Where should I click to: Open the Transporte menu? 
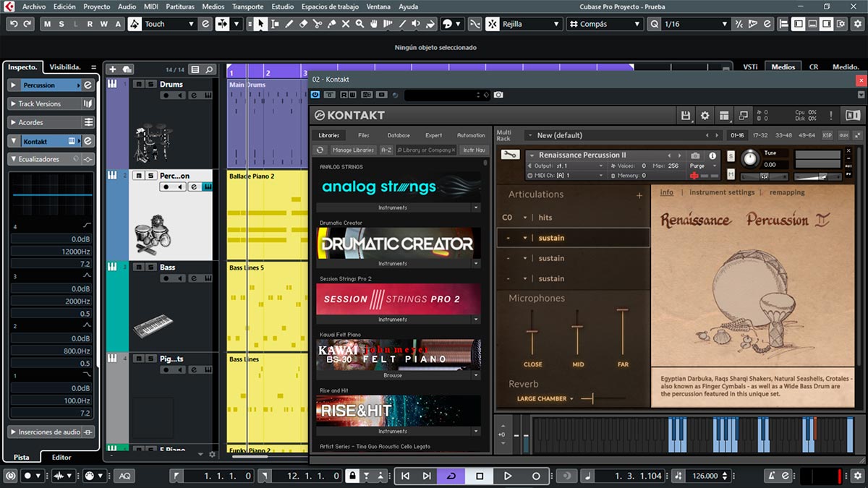pos(247,7)
